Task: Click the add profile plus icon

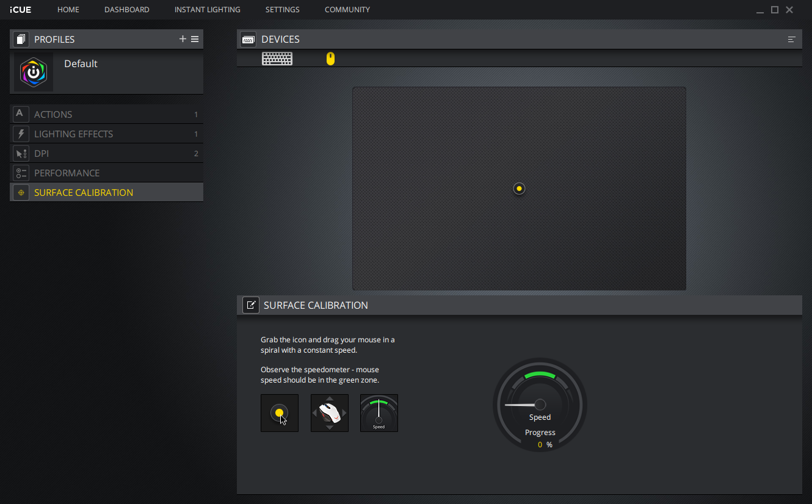Action: tap(183, 39)
